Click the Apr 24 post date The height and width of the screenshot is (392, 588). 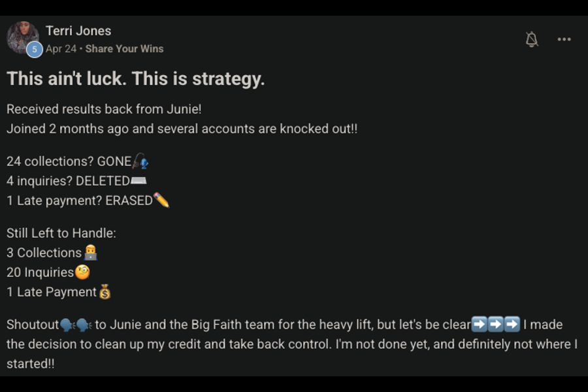pos(61,49)
